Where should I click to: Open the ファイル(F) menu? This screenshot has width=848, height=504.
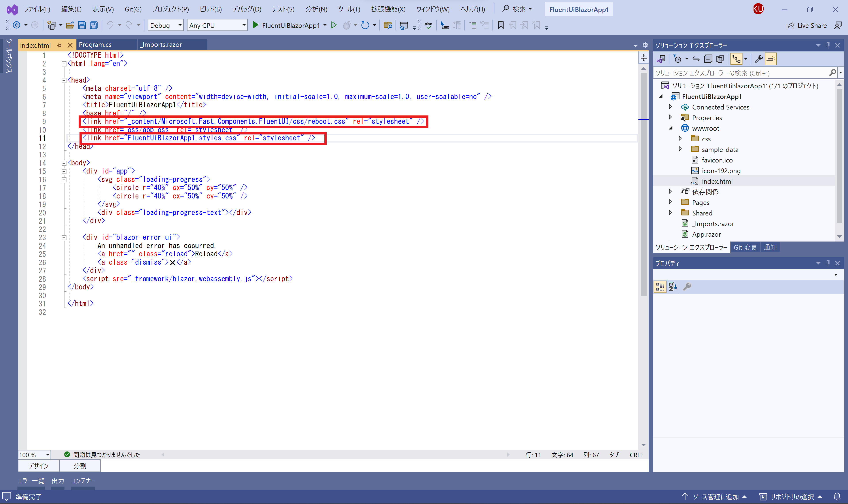click(37, 9)
